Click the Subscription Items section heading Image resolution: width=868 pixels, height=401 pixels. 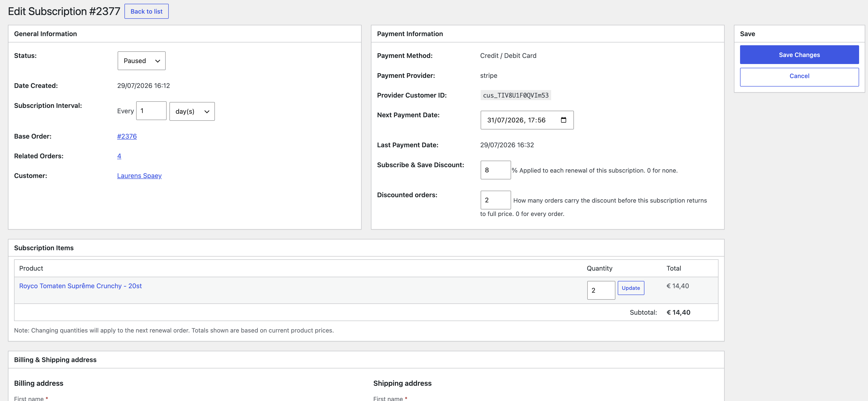point(44,248)
